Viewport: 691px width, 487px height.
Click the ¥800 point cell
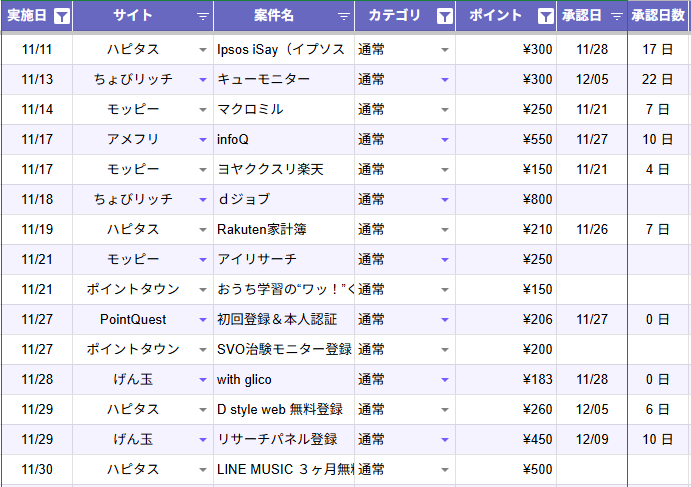pos(506,200)
